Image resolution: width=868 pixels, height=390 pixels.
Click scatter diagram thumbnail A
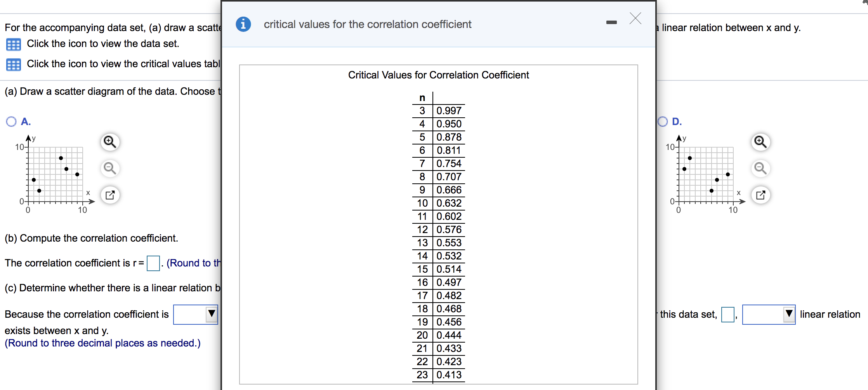[x=54, y=174]
